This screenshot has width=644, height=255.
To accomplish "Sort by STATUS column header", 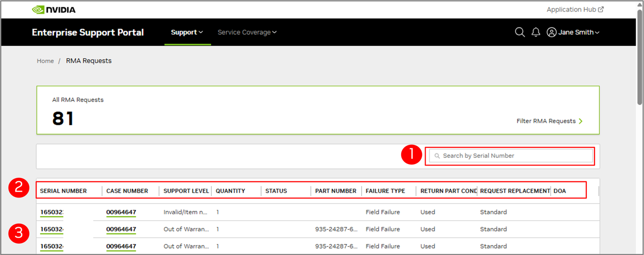I will (x=276, y=191).
